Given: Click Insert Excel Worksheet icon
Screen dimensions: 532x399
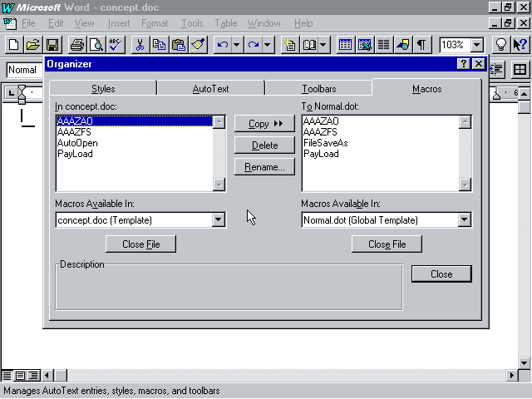Looking at the screenshot, I should point(364,44).
